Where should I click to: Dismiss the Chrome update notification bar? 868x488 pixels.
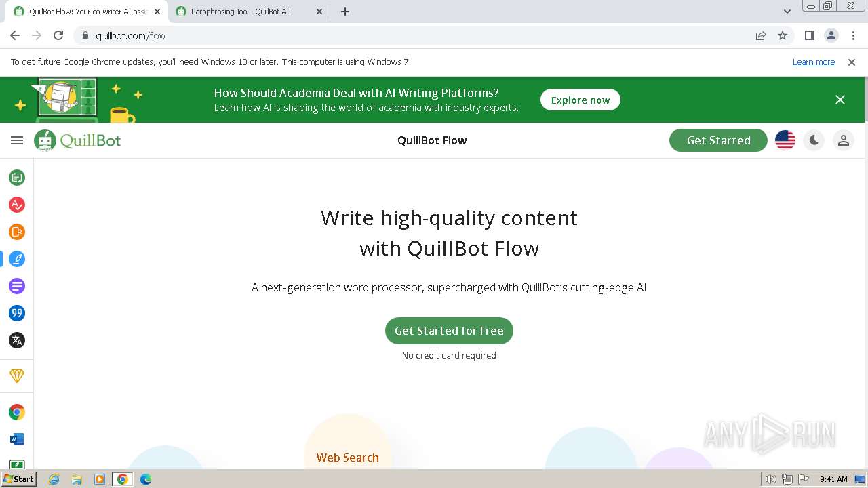click(852, 62)
